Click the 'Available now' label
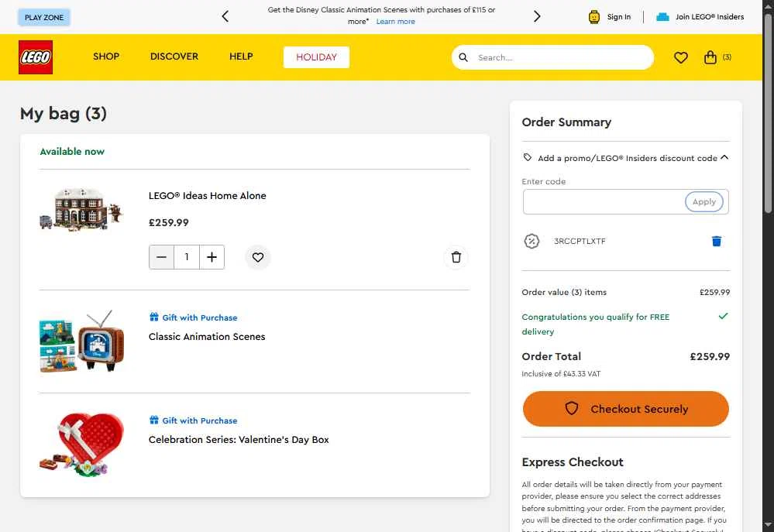This screenshot has height=532, width=774. 72,152
